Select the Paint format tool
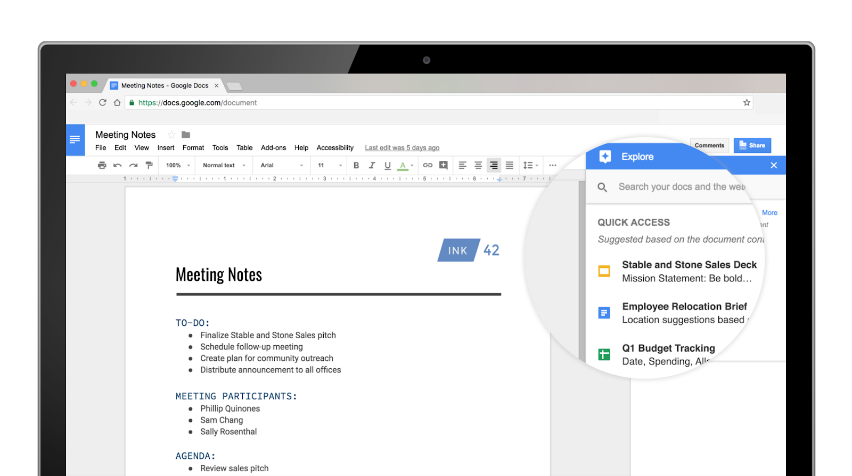The height and width of the screenshot is (476, 852). tap(149, 165)
